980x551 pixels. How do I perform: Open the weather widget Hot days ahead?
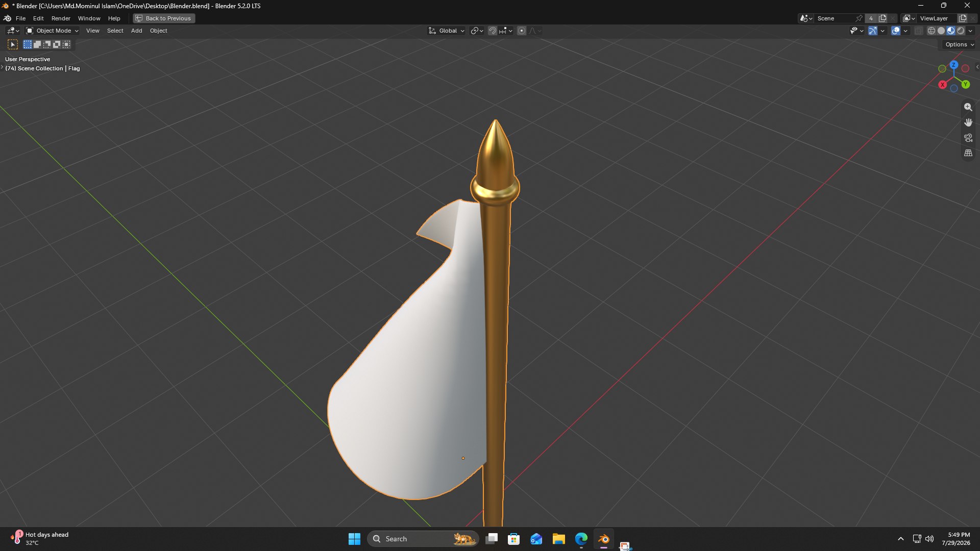(40, 538)
